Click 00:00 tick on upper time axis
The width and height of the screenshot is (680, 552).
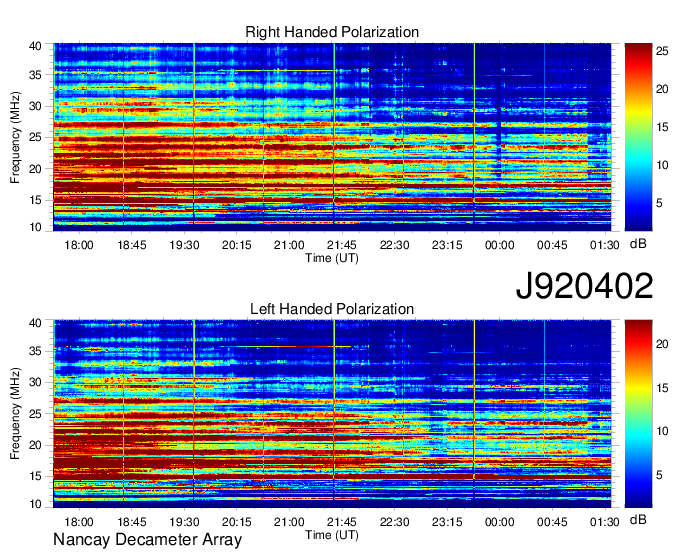[500, 245]
